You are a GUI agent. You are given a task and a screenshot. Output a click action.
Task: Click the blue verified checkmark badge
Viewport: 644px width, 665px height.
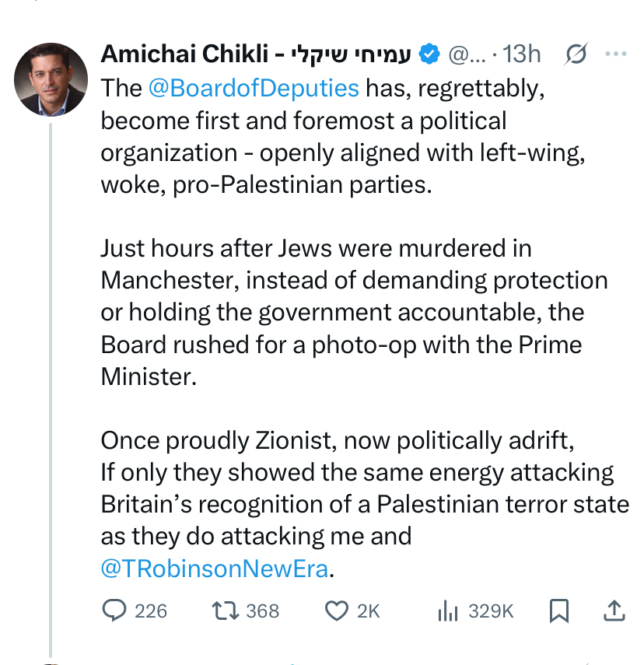click(430, 54)
